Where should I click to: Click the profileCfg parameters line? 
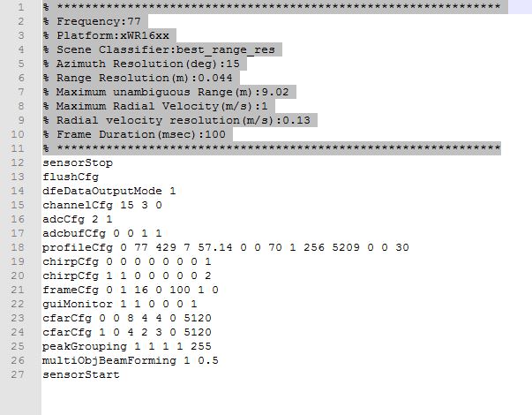click(x=225, y=247)
